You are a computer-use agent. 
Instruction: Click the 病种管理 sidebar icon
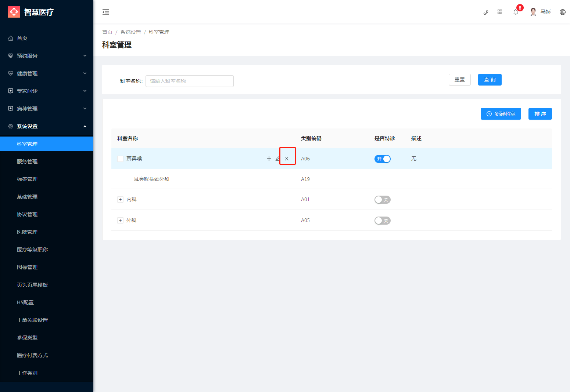[11, 109]
